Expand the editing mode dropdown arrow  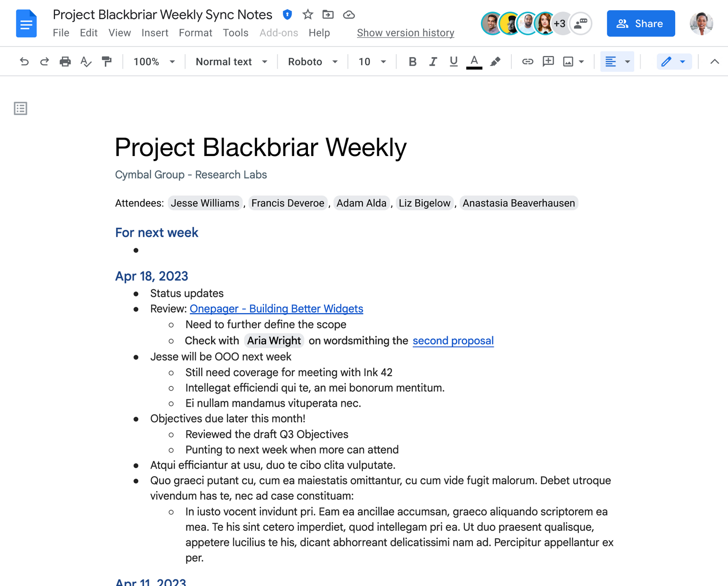click(x=682, y=61)
